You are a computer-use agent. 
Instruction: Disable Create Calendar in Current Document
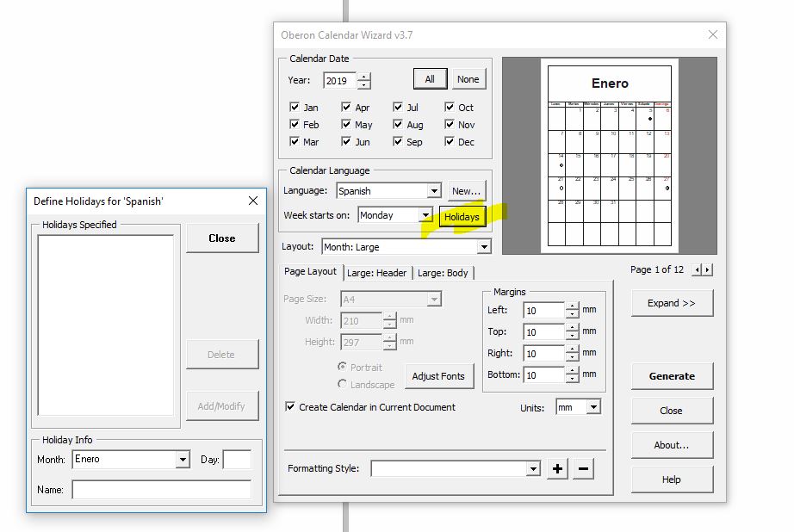click(290, 407)
